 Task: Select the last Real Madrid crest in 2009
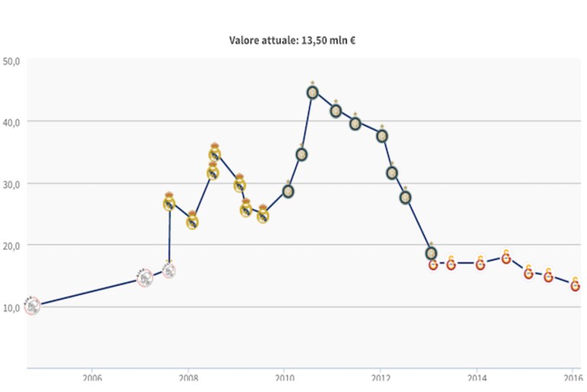click(263, 214)
